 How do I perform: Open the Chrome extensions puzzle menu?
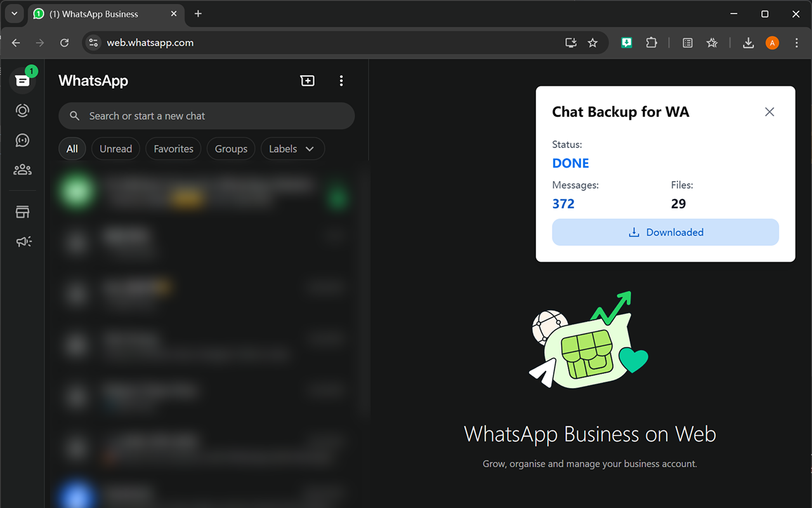(652, 43)
